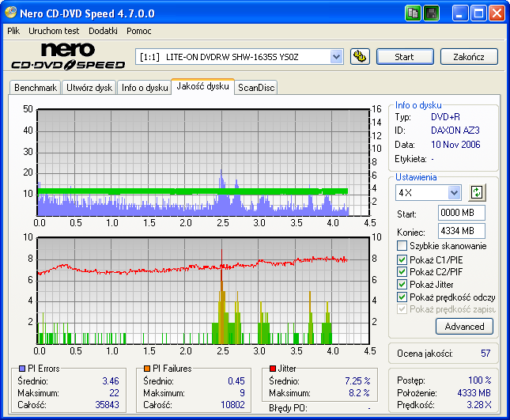Image resolution: width=510 pixels, height=420 pixels.
Task: Click PI Failures average 0.45
Action: click(x=236, y=380)
